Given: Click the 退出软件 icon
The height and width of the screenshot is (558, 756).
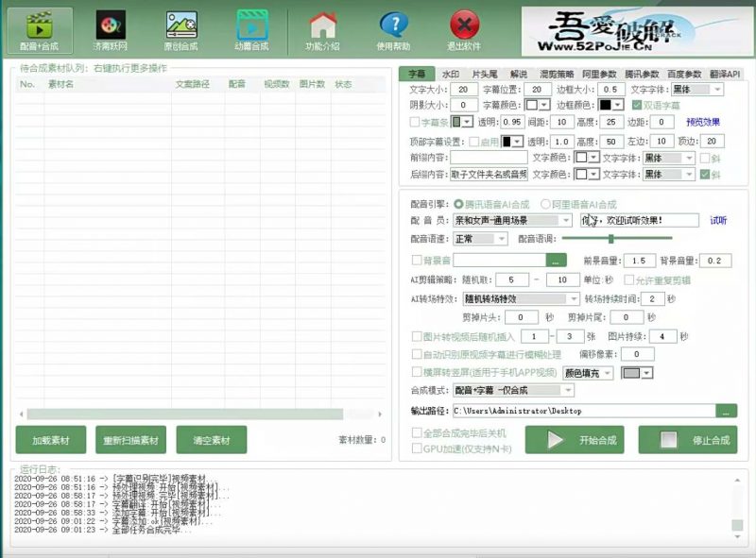Looking at the screenshot, I should [x=463, y=25].
